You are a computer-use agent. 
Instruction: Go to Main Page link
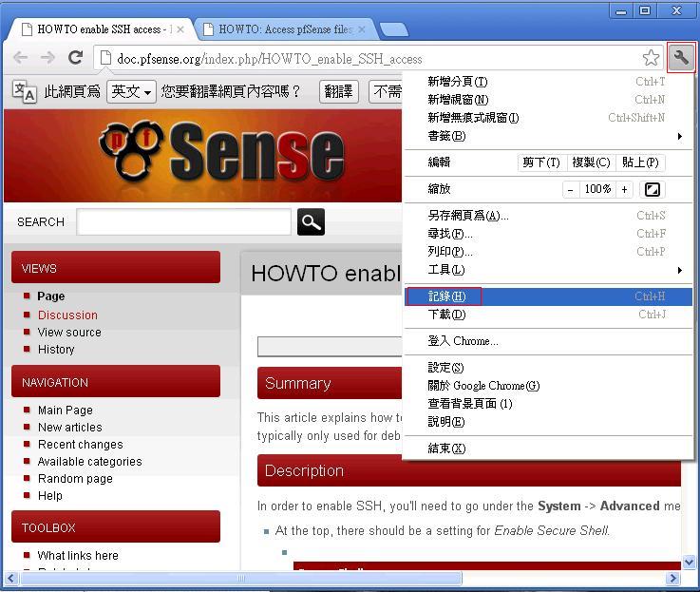66,411
